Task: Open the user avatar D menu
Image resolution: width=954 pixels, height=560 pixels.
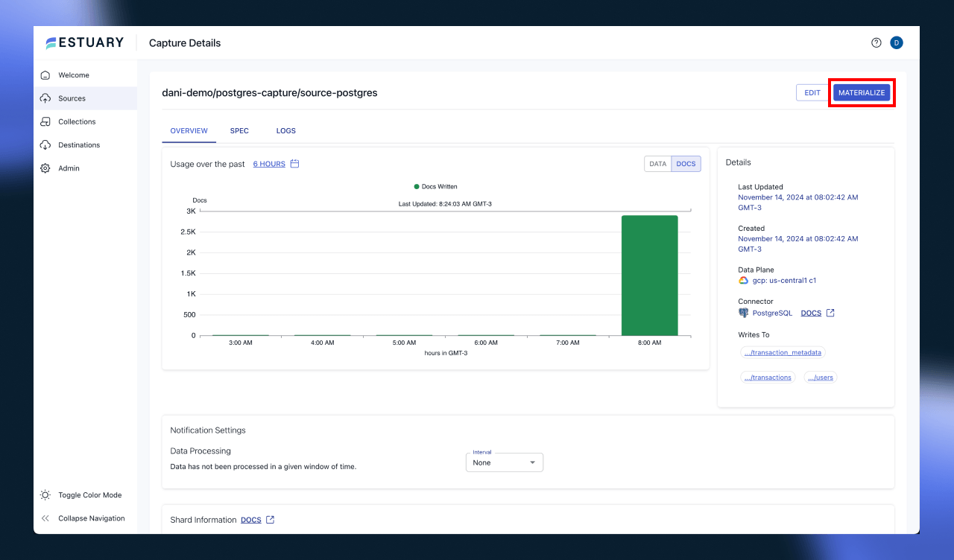Action: (897, 42)
